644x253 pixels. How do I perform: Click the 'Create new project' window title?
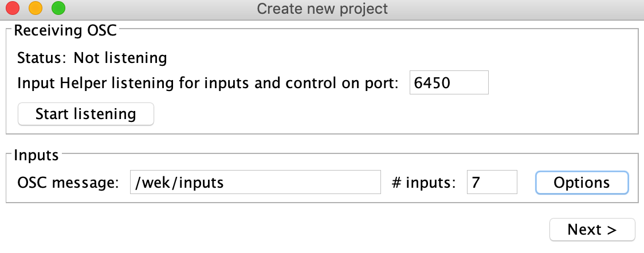[322, 9]
